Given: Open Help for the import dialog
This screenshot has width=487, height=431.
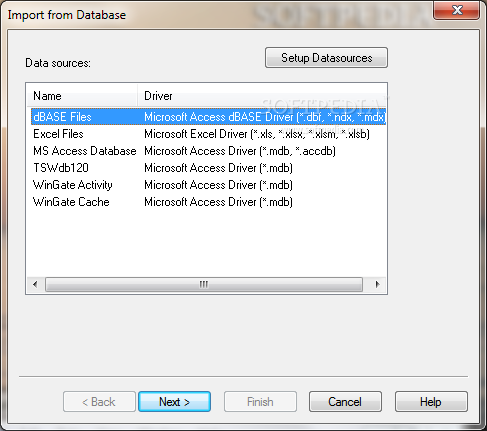Looking at the screenshot, I should (431, 402).
